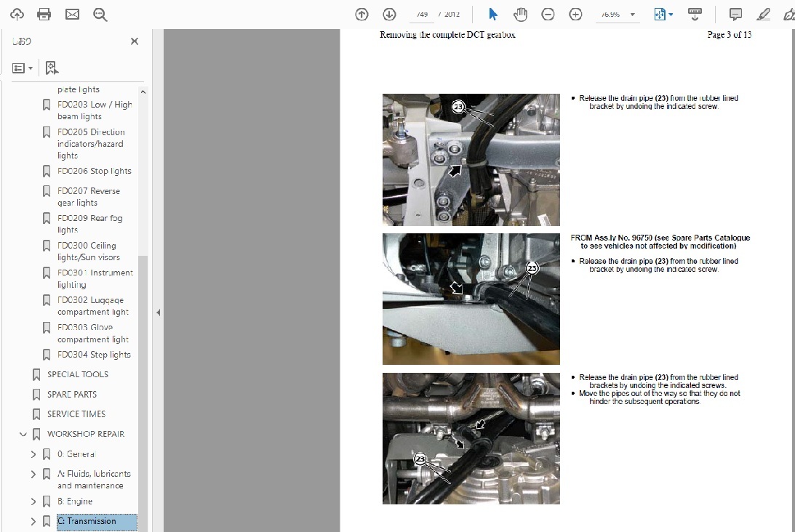
Task: Click the zoom in plus button
Action: tap(575, 15)
